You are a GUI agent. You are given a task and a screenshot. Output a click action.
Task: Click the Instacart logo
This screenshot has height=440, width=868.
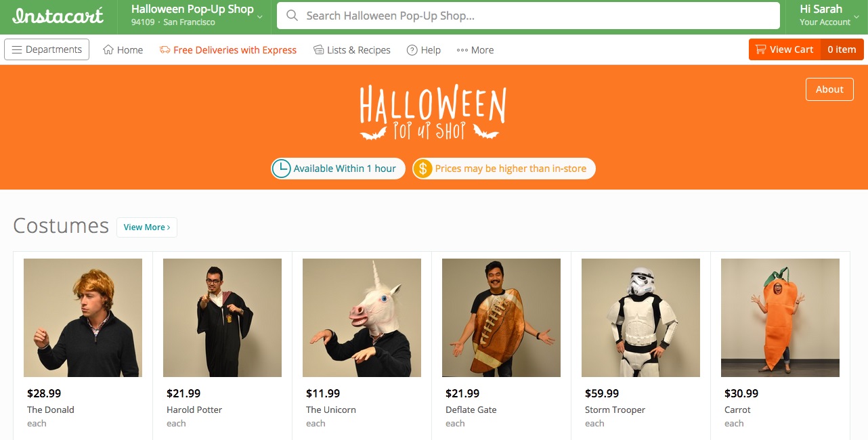click(58, 14)
